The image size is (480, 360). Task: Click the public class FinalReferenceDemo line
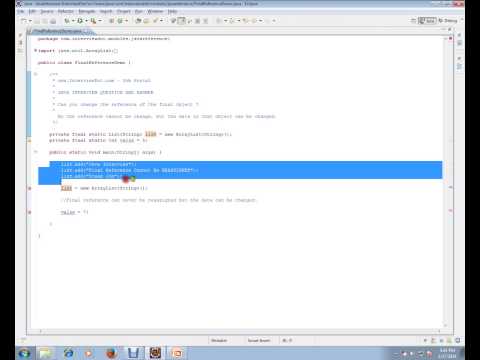point(84,63)
